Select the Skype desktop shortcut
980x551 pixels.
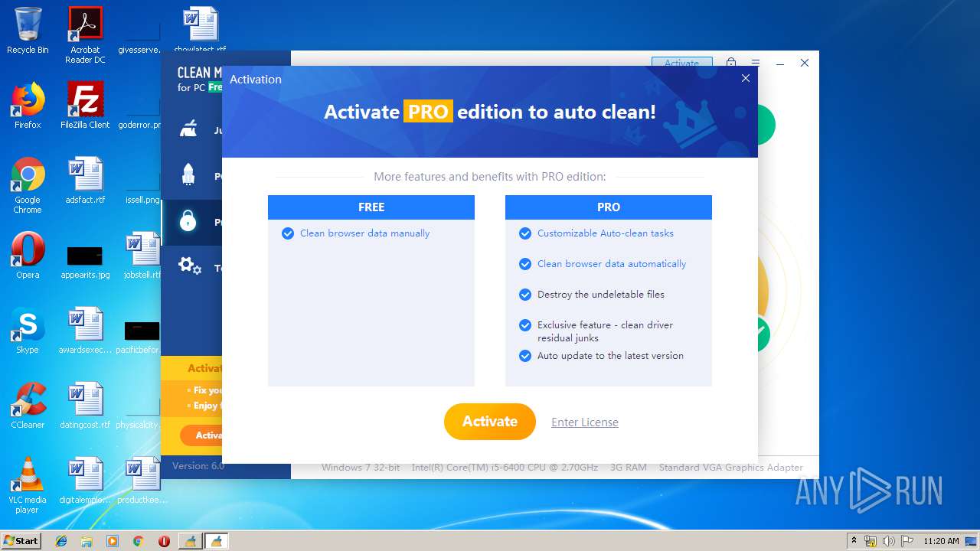pyautogui.click(x=28, y=331)
